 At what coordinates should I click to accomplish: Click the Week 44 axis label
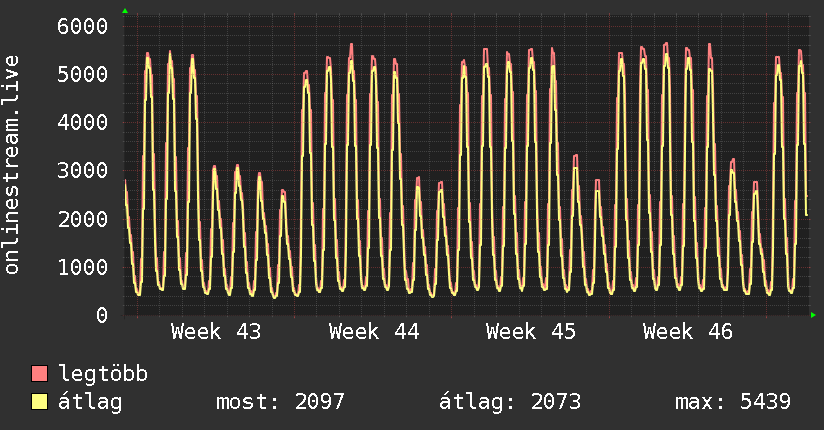374,332
